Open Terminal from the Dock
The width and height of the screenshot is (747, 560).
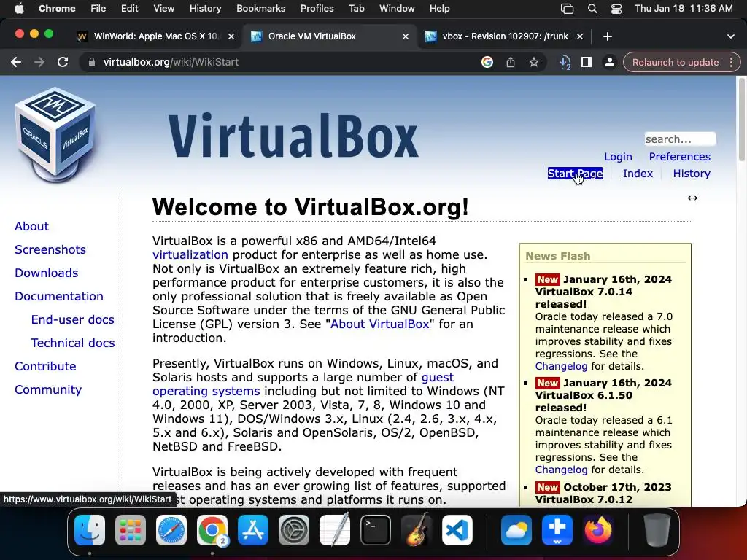click(x=376, y=530)
